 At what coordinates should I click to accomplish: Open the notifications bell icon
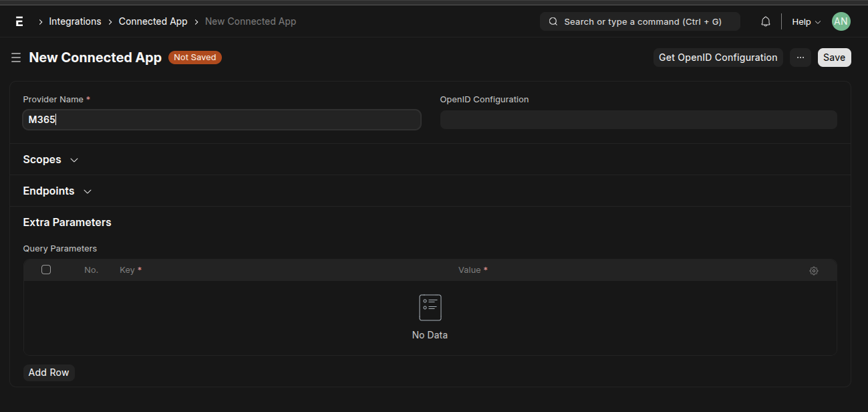point(766,21)
